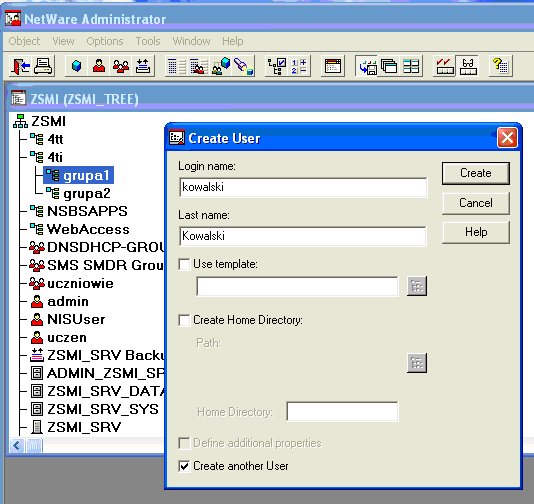Select the grupa2 tree item
Screen dimensions: 534x504
[x=78, y=193]
